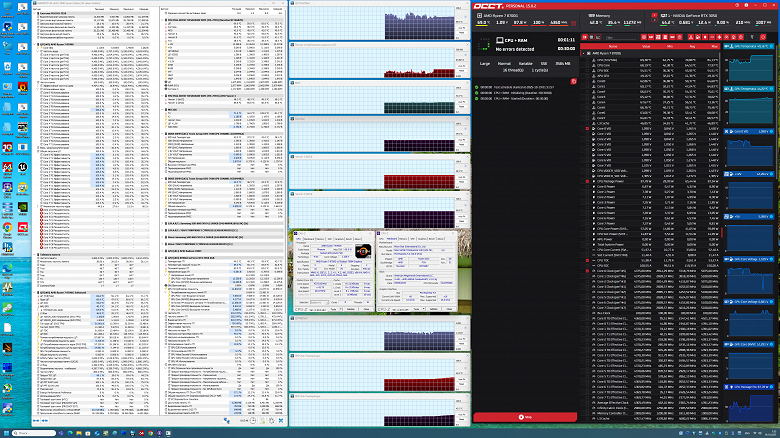Open Tools dropdown arrow in second CPU-Z window

tap(423, 309)
